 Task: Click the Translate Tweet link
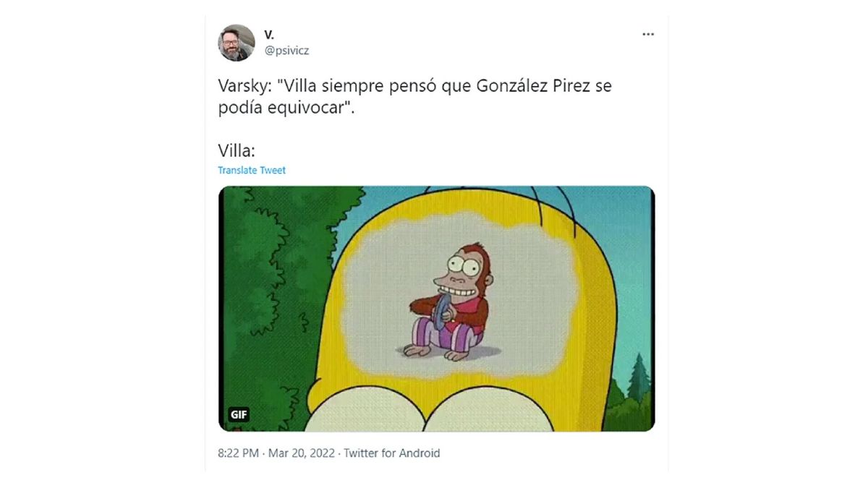pyautogui.click(x=252, y=171)
